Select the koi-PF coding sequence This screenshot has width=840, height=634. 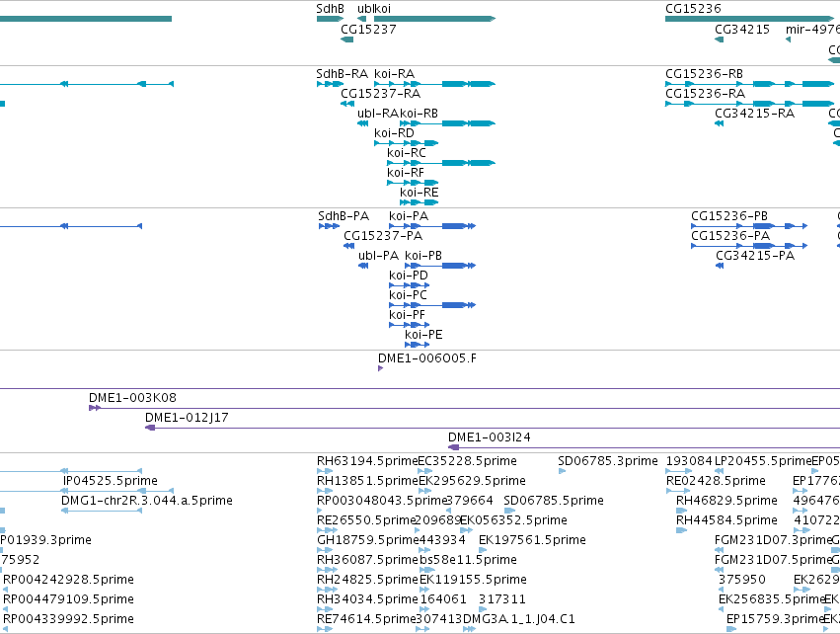(x=410, y=325)
